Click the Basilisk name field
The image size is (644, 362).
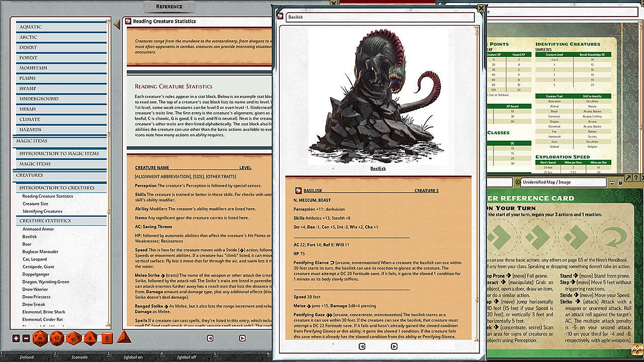(x=380, y=18)
